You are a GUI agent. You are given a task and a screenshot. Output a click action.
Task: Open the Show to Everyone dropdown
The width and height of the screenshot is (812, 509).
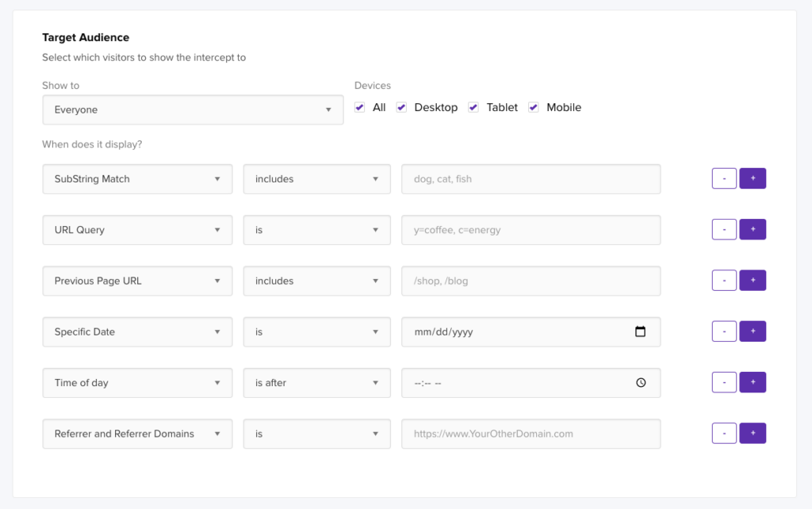tap(193, 110)
